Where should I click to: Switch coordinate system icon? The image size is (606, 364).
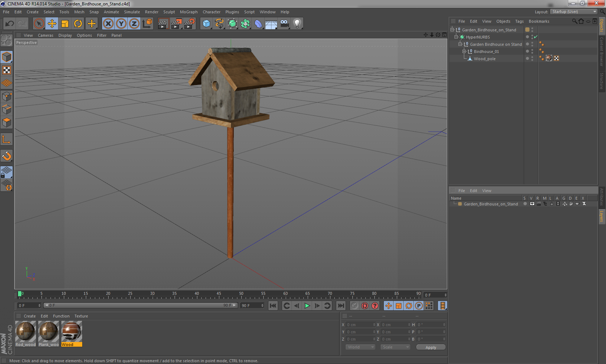[147, 24]
